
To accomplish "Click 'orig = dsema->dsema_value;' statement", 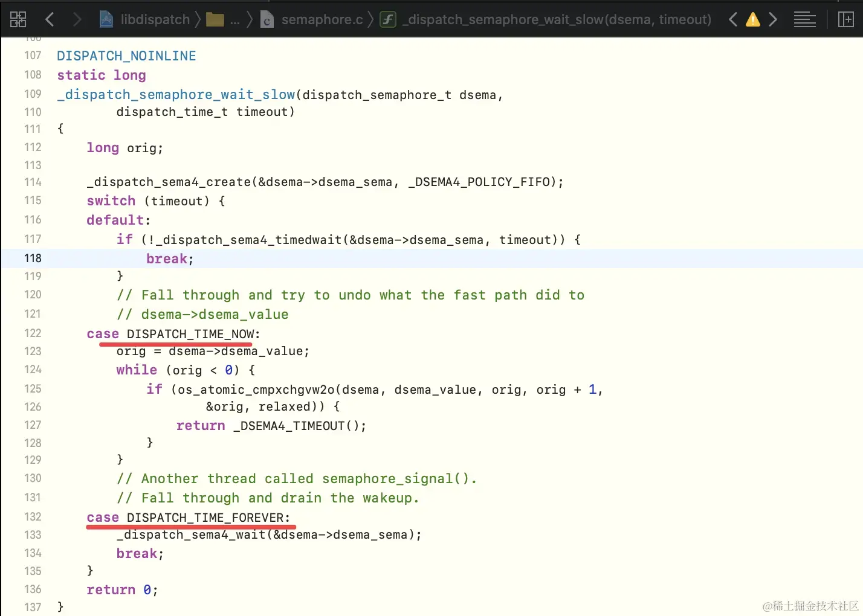I will [x=213, y=351].
